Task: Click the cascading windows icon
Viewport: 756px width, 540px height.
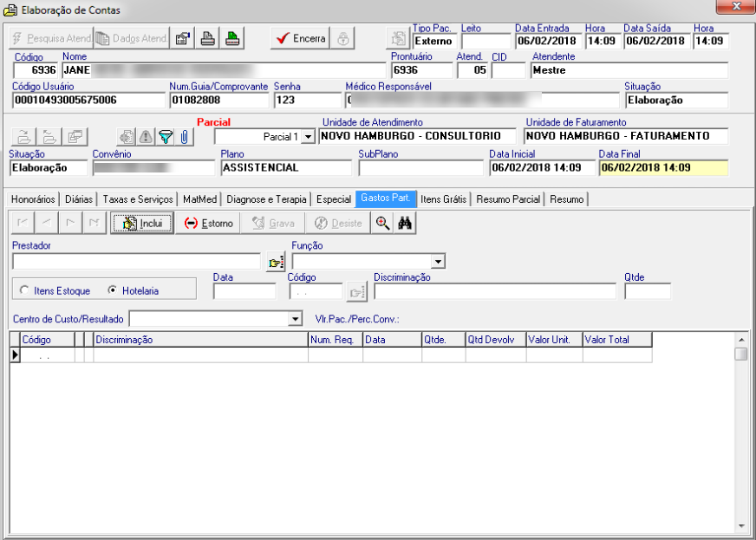Action: tap(75, 137)
